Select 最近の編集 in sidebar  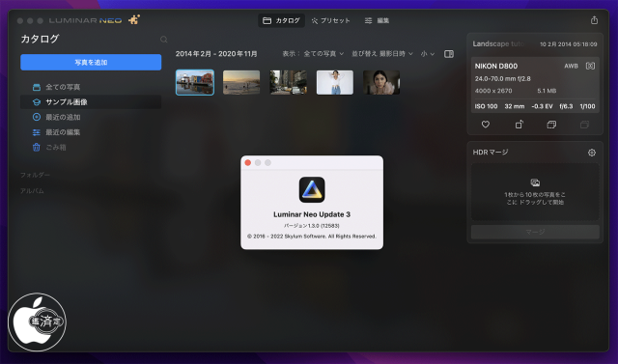(x=91, y=132)
